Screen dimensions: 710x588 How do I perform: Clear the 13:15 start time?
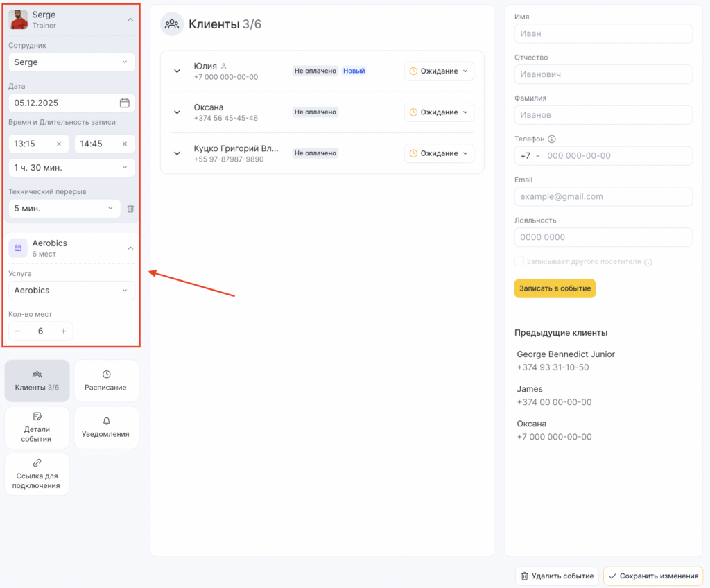click(x=59, y=144)
